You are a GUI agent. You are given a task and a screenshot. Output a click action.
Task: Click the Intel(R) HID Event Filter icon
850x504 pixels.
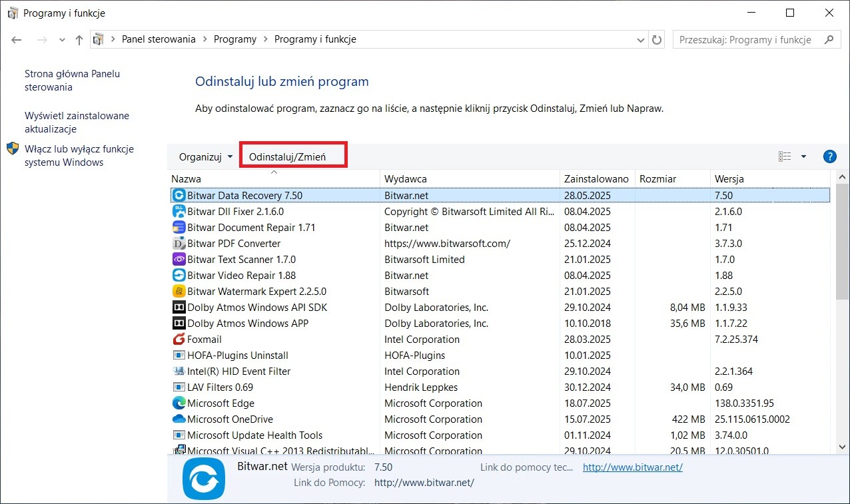coord(179,371)
